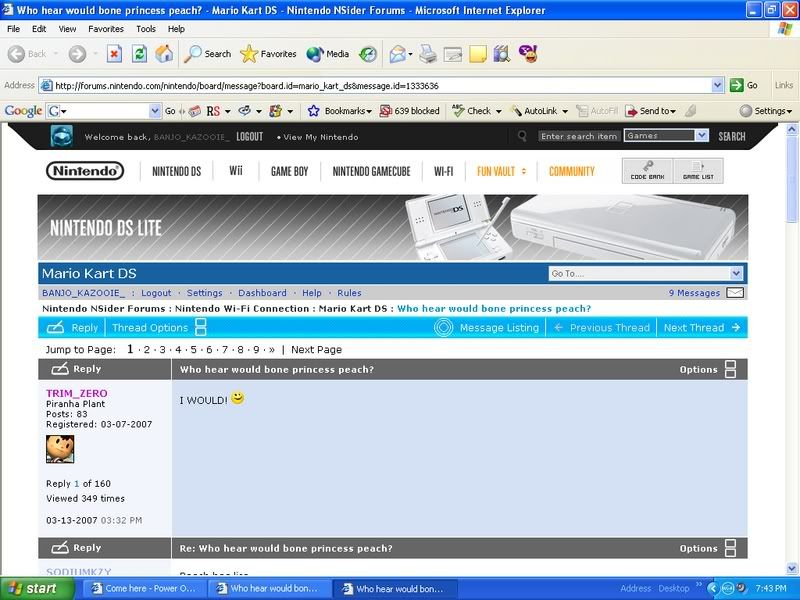Open the COMMUNITY nav tab
This screenshot has height=600, width=800.
click(571, 171)
